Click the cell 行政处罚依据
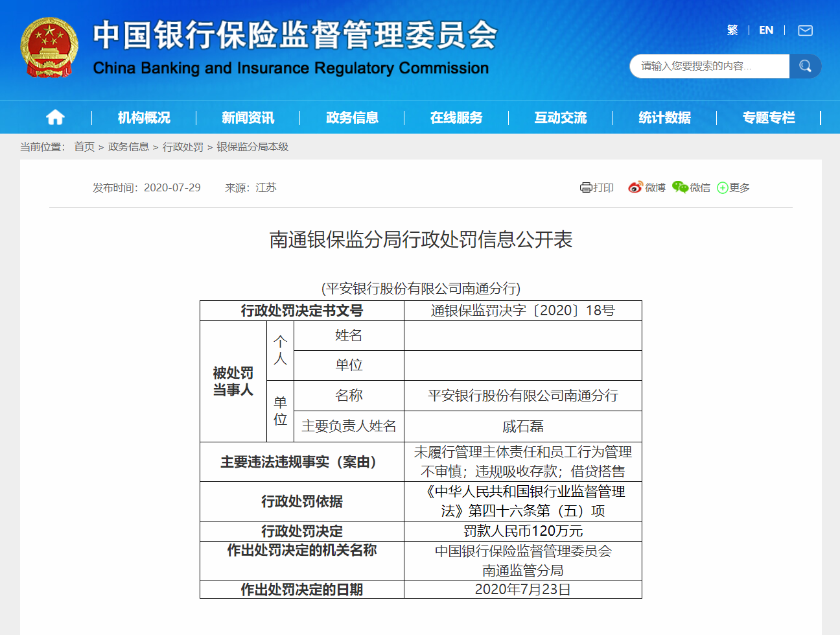Viewport: 840px width, 635px height. [x=302, y=501]
